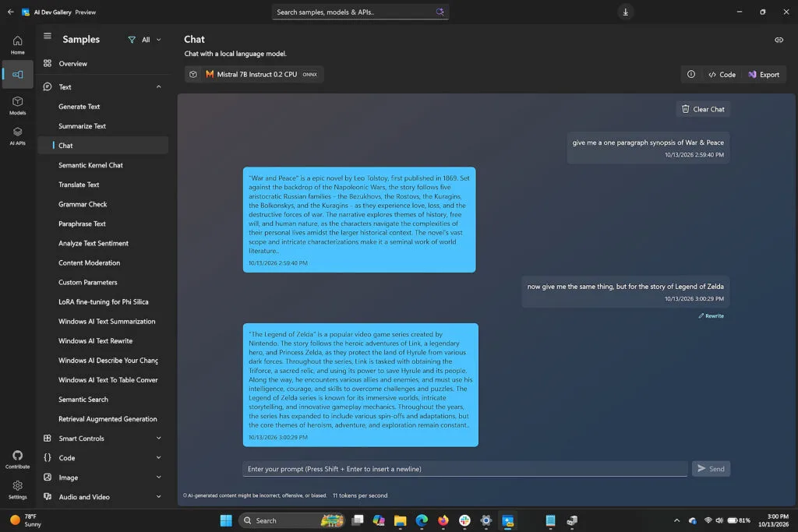Image resolution: width=798 pixels, height=532 pixels.
Task: Open app Settings from left rail
Action: click(x=17, y=490)
